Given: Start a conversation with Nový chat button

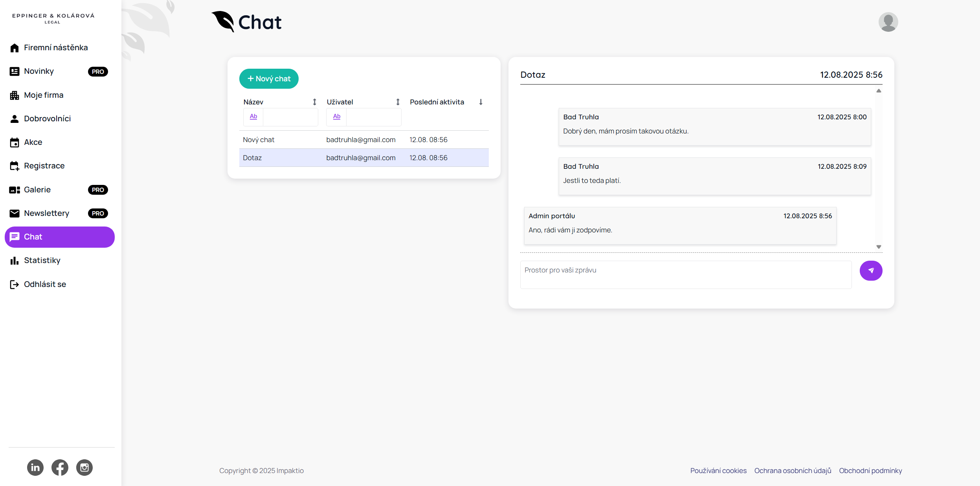Looking at the screenshot, I should point(269,79).
